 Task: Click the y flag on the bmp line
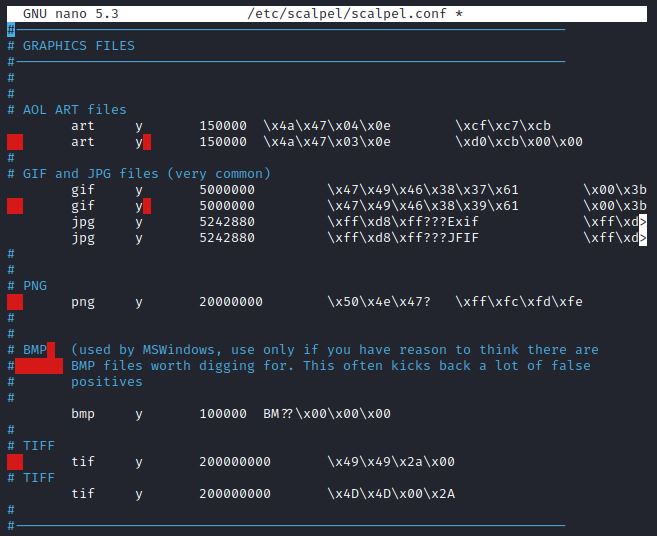pyautogui.click(x=139, y=414)
